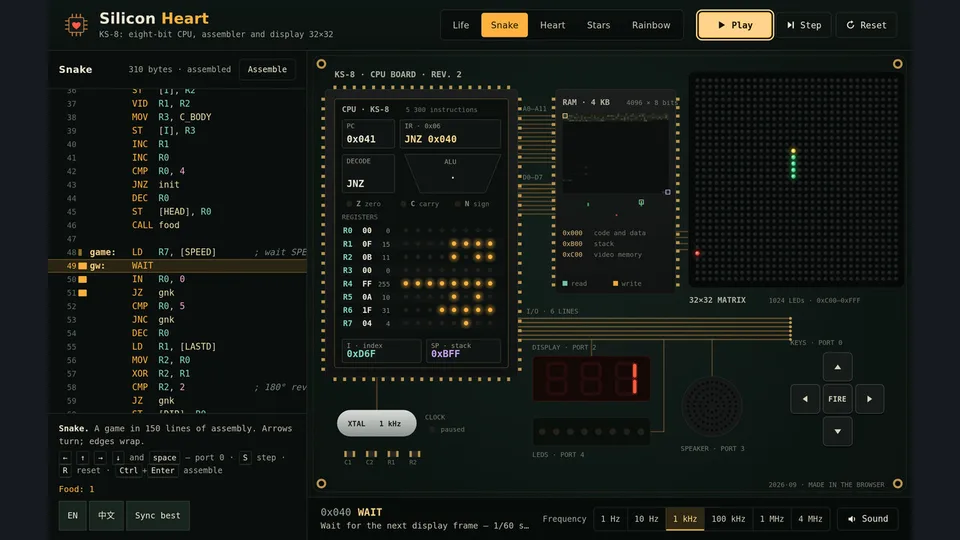Toggle breakpoint marker on line 50

83,279
